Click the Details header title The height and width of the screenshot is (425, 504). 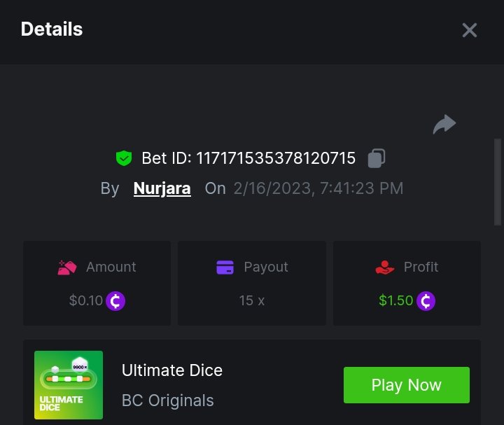click(x=52, y=29)
